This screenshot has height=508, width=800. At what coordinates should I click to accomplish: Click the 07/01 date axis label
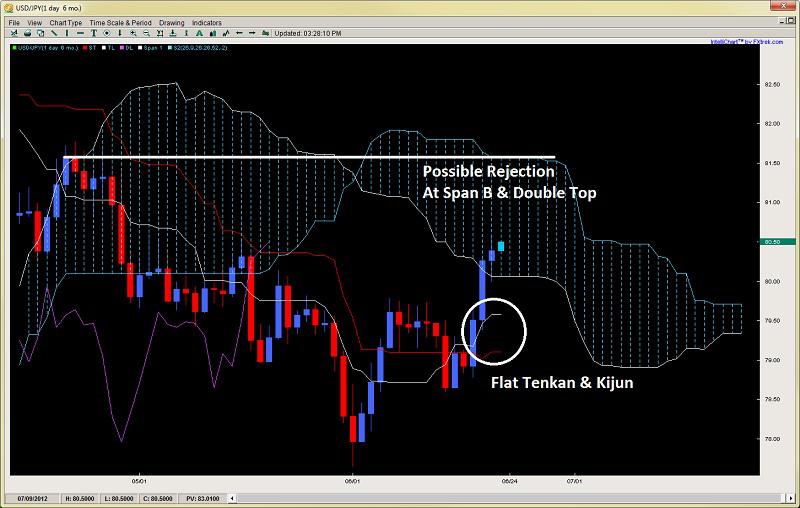click(574, 480)
